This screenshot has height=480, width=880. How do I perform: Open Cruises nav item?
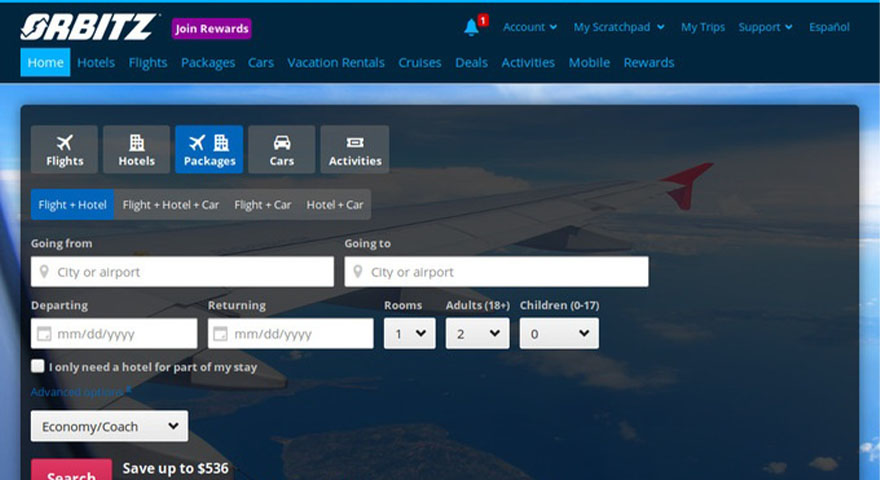coord(420,62)
